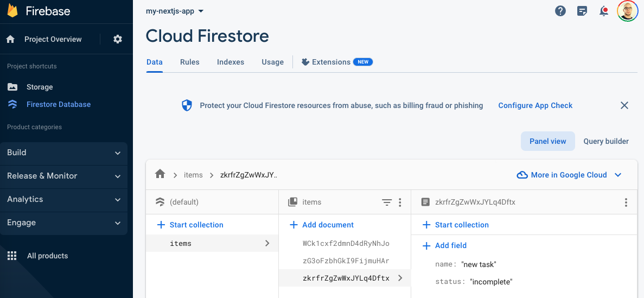Expand the Analytics category
Viewport: 644px width, 298px height.
[63, 199]
